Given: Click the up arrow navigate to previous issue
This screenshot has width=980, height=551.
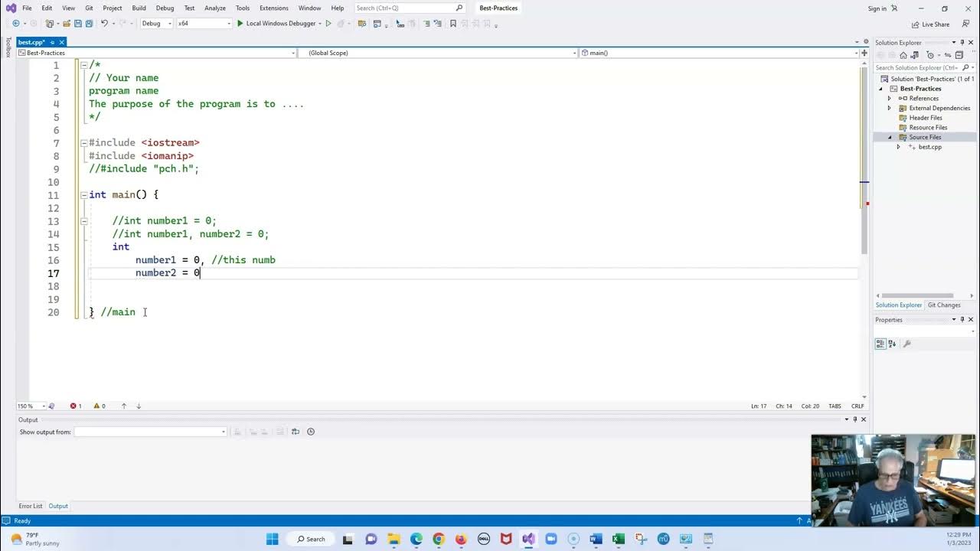Looking at the screenshot, I should 124,406.
